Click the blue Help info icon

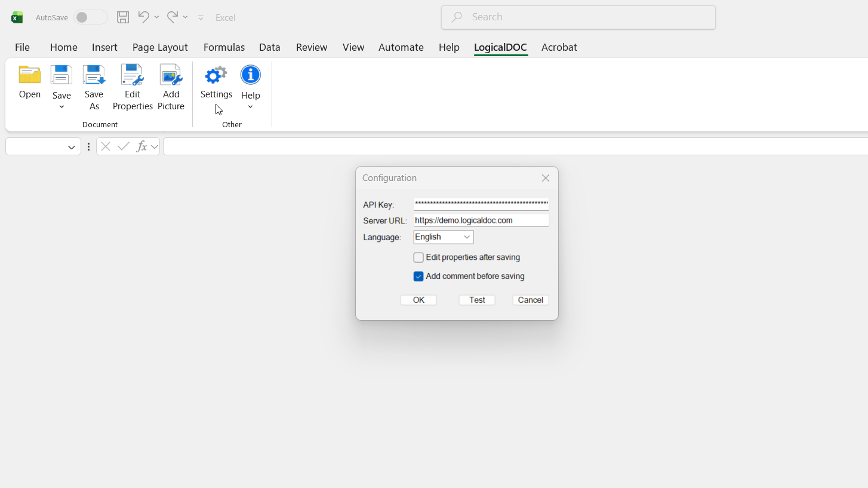pos(251,75)
